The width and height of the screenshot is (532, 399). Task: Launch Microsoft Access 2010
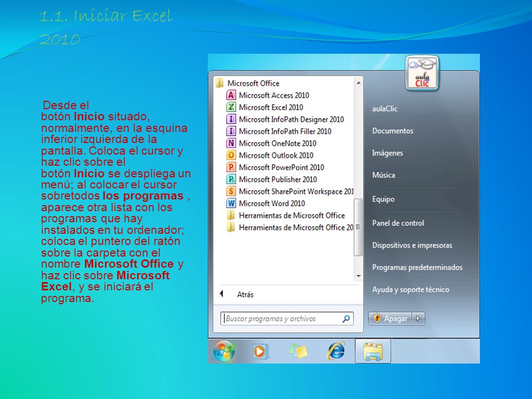click(x=274, y=95)
